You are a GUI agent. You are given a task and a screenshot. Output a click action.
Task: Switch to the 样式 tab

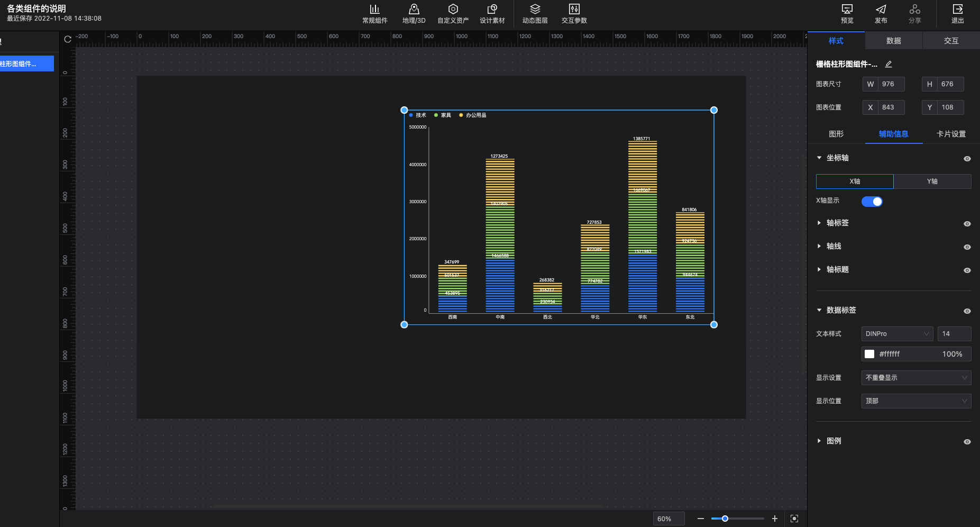point(836,40)
